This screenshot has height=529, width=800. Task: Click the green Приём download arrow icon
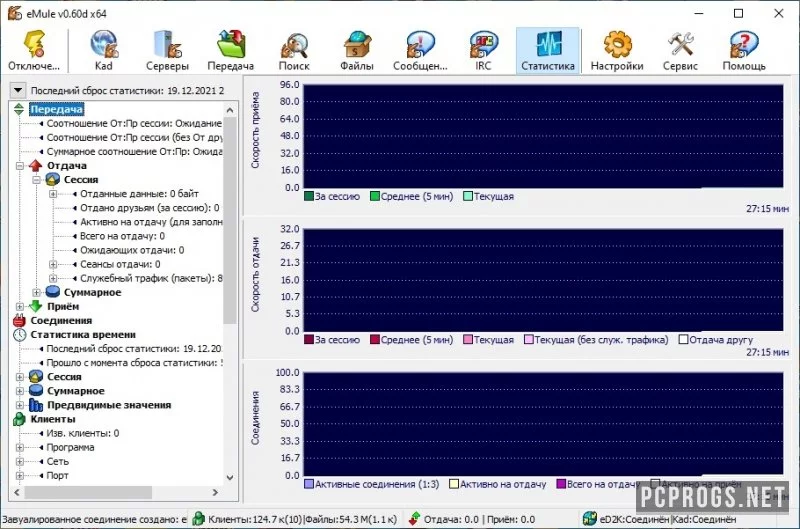tap(35, 306)
